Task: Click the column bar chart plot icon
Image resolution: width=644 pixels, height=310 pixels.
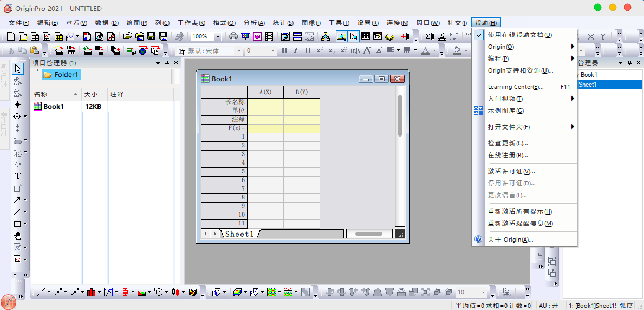Action: [x=91, y=292]
